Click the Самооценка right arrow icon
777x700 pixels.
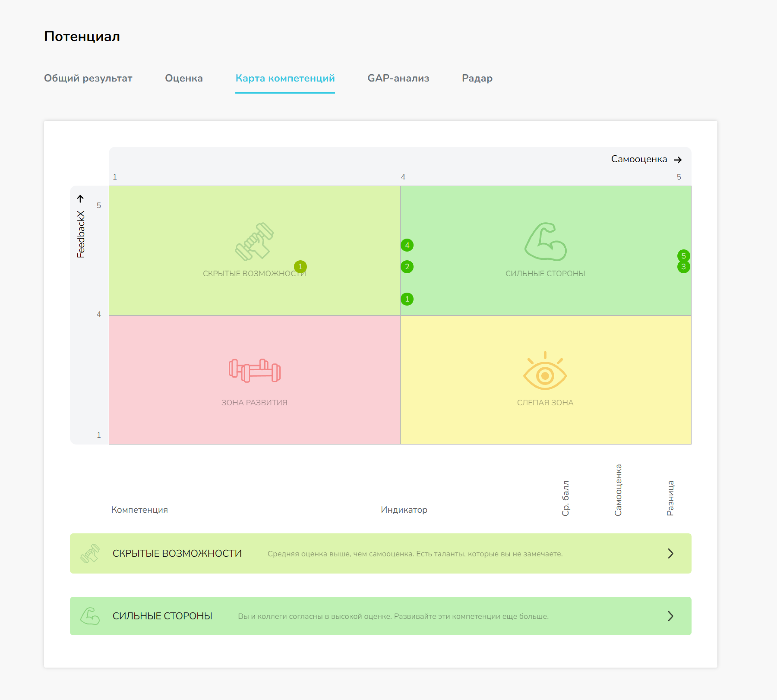678,160
